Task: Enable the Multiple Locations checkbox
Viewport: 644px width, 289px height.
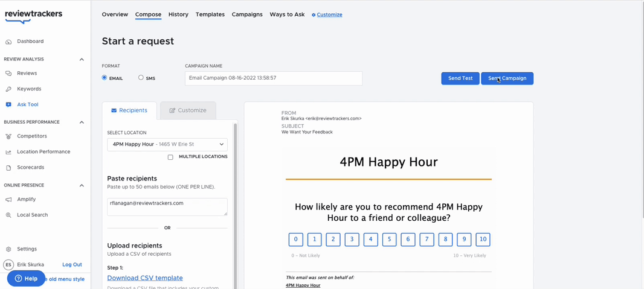Action: tap(170, 157)
